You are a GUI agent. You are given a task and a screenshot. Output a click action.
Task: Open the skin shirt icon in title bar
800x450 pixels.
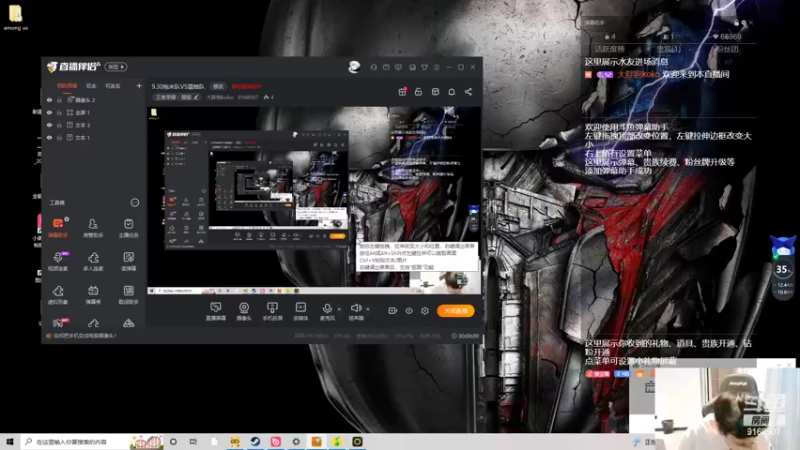tap(424, 67)
